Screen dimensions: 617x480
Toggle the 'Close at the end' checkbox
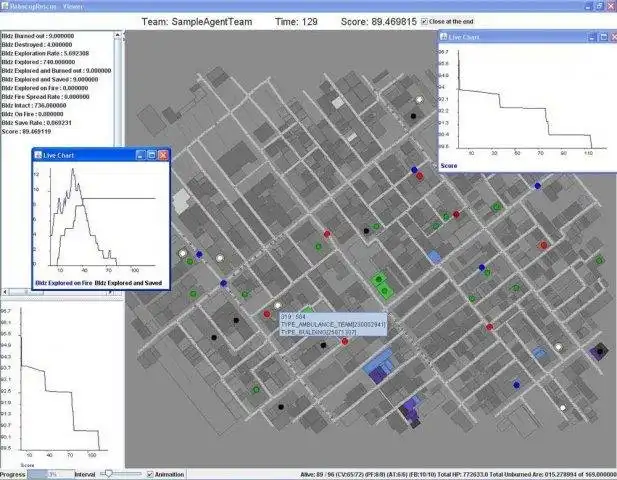pos(424,21)
